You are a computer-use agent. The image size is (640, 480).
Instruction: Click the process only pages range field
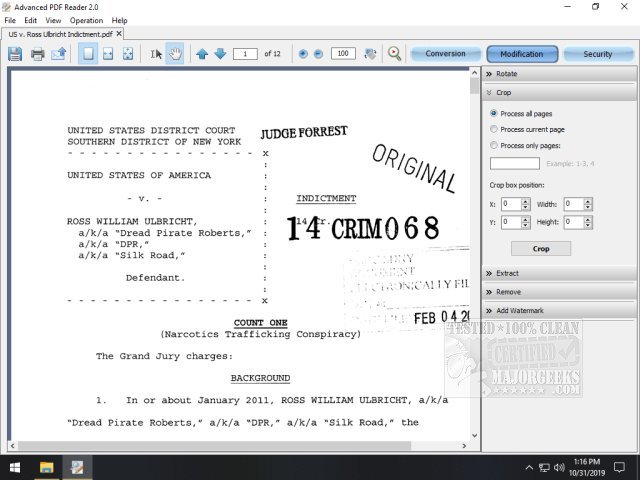coord(515,163)
